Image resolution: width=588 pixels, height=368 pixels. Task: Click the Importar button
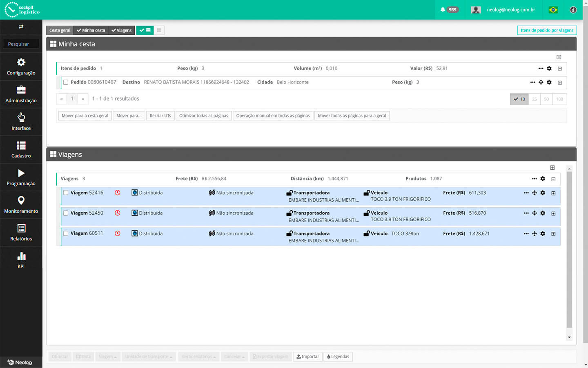tap(308, 357)
